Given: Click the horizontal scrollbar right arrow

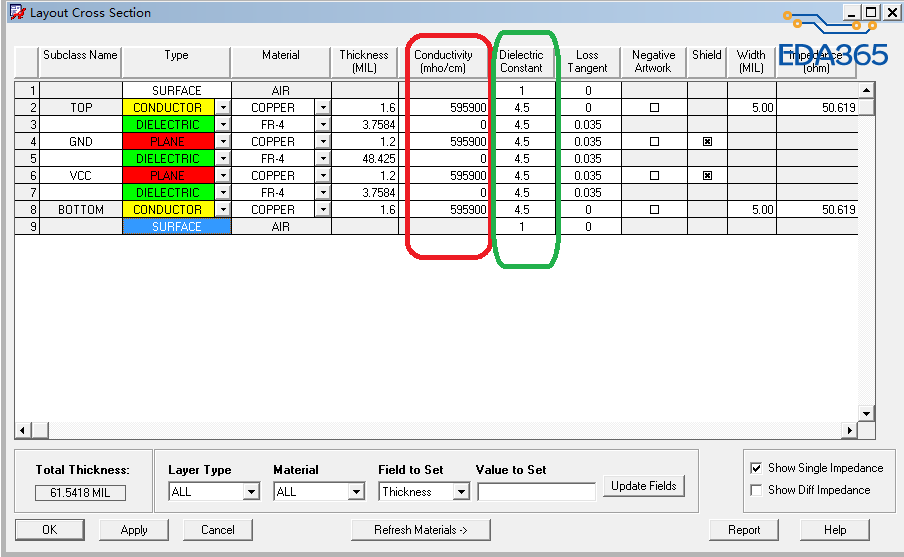Looking at the screenshot, I should pos(850,430).
